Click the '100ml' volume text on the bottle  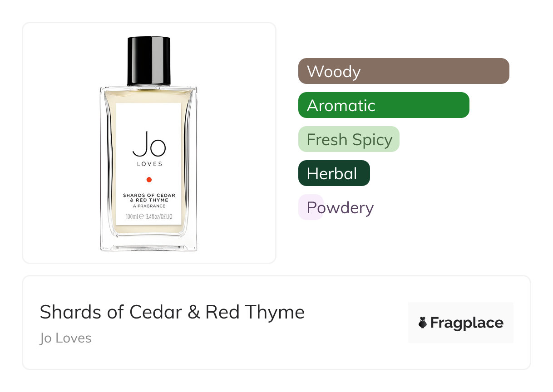pyautogui.click(x=132, y=217)
